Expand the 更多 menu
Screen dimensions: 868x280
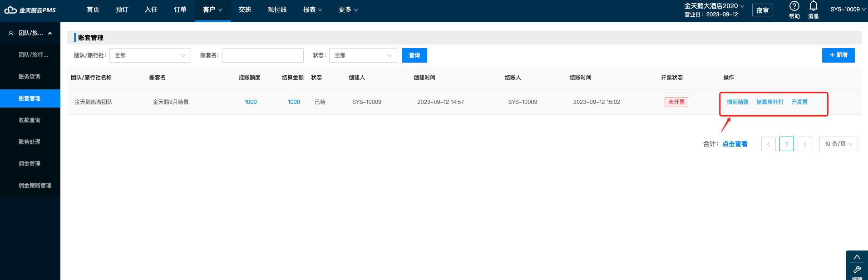348,10
